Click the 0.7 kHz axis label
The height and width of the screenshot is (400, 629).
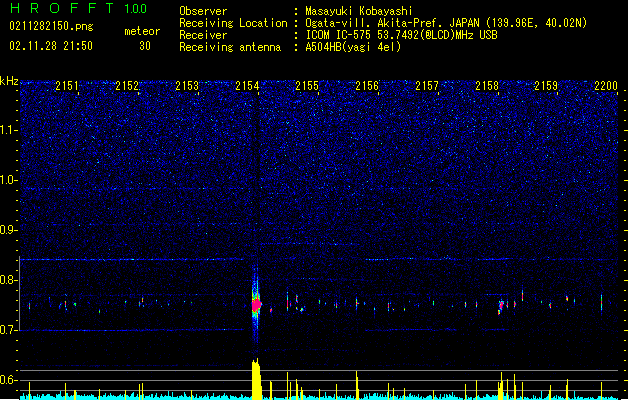(x=9, y=330)
